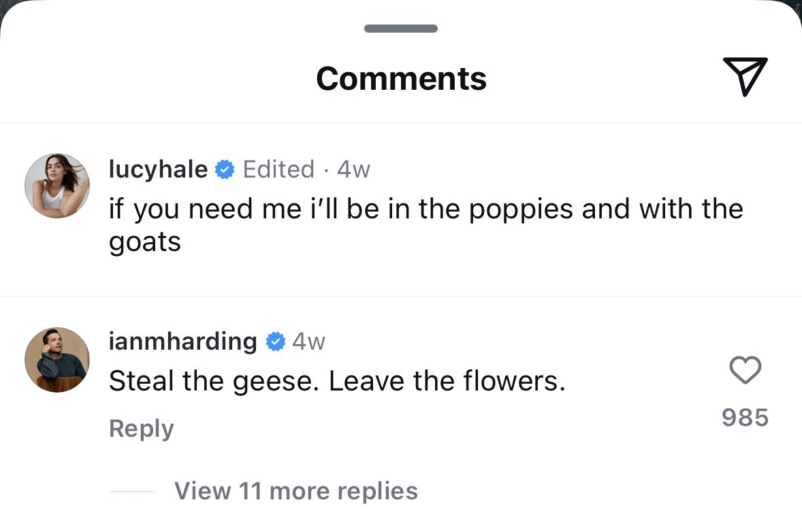The height and width of the screenshot is (532, 802).
Task: Select the "Steal the geese" comment text
Action: pyautogui.click(x=337, y=381)
